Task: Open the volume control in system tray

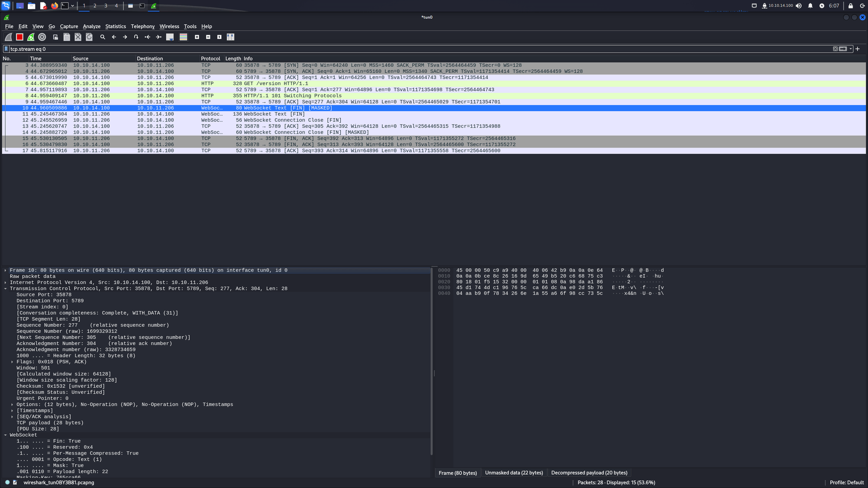Action: click(x=799, y=6)
